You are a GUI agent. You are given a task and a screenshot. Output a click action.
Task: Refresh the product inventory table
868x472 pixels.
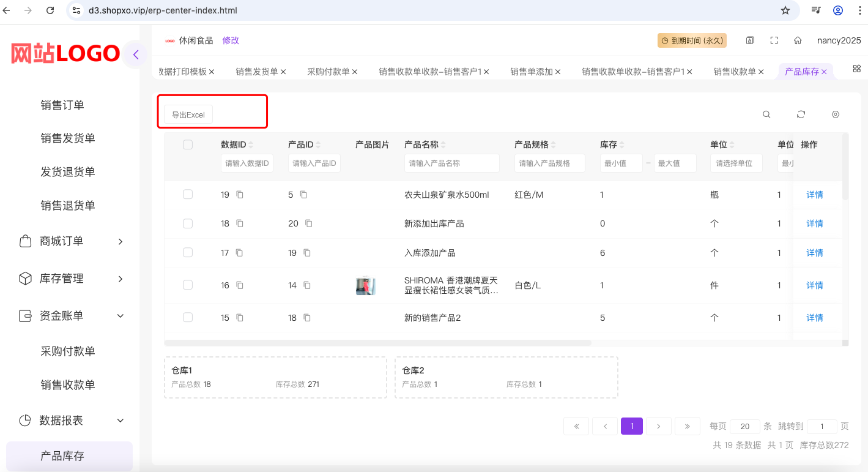[801, 114]
